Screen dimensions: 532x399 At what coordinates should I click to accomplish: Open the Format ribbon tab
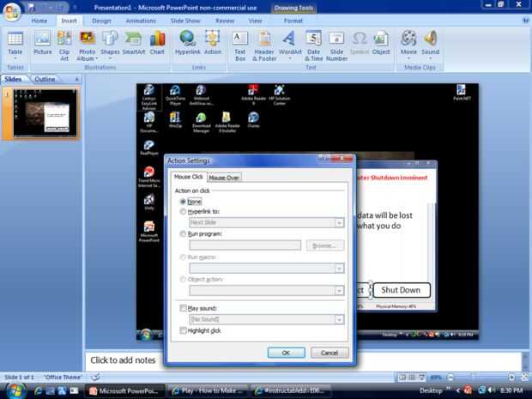pyautogui.click(x=293, y=21)
